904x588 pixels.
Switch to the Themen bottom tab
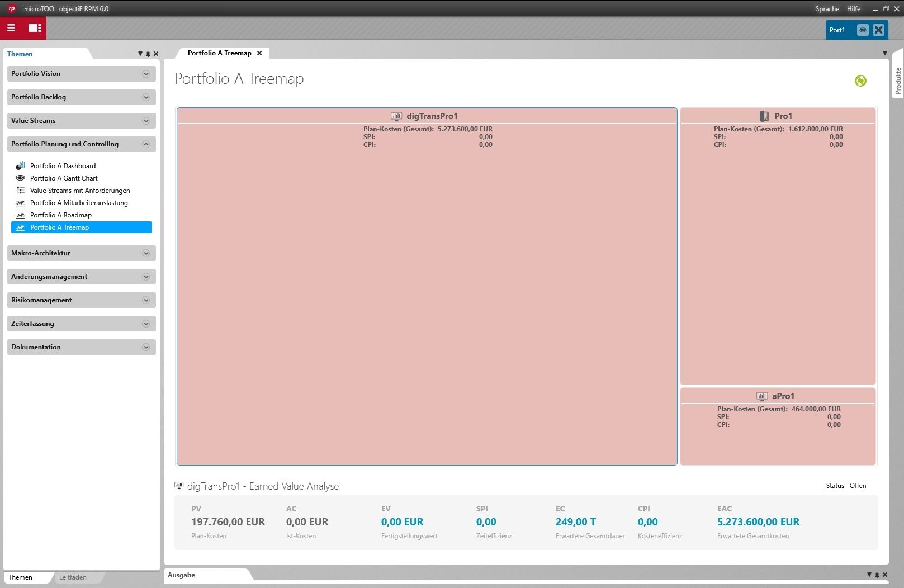click(x=20, y=577)
